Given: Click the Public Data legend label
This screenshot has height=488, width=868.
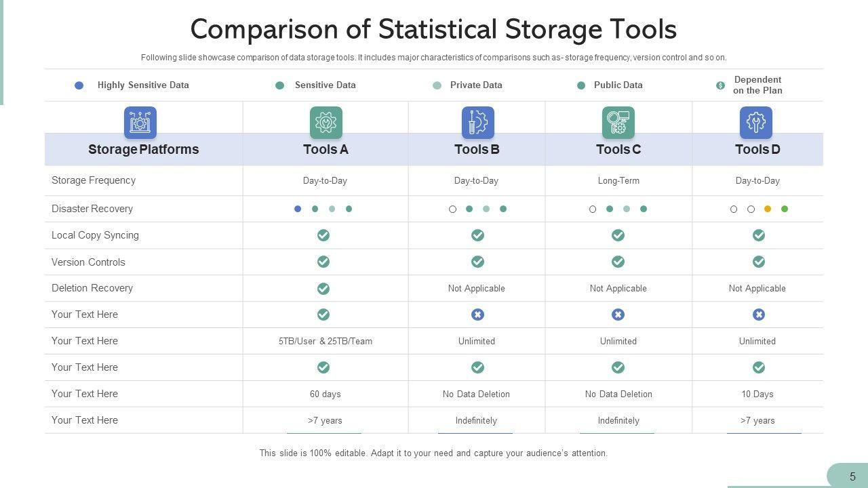Looking at the screenshot, I should pyautogui.click(x=618, y=85).
